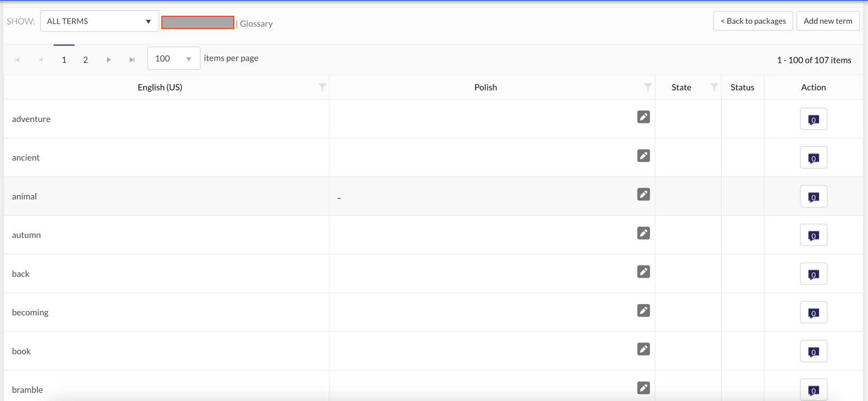This screenshot has height=401, width=868.
Task: Select the term 'adventure'
Action: [x=31, y=119]
